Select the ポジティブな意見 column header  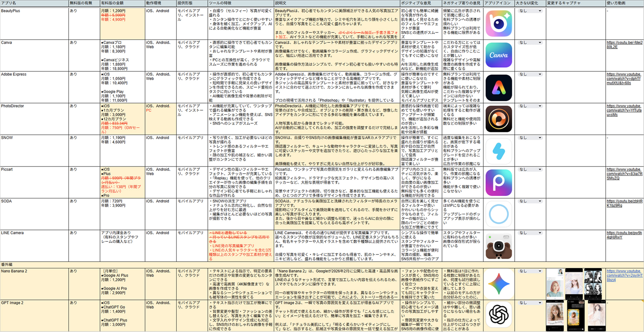421,3
